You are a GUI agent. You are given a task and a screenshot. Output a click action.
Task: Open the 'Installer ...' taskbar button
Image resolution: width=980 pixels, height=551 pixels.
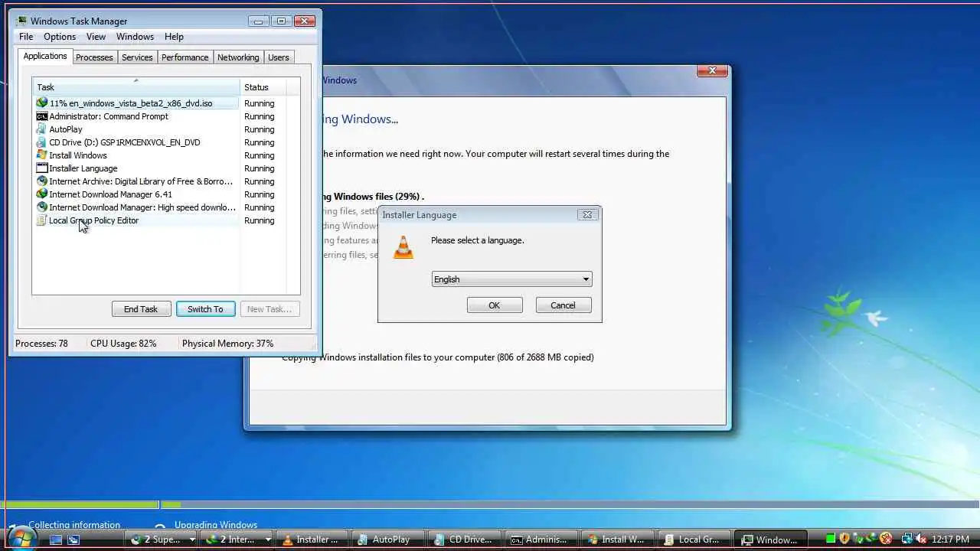point(310,540)
